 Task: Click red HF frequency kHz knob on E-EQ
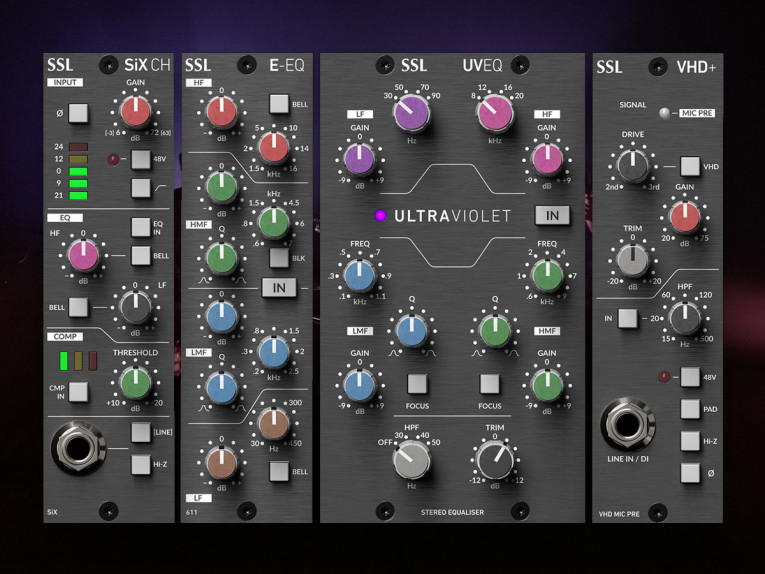point(274,148)
